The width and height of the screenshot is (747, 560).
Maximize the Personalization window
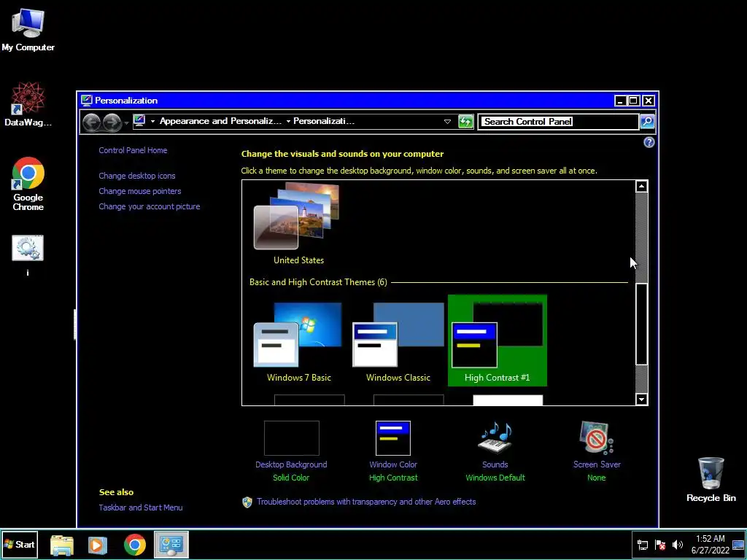634,101
